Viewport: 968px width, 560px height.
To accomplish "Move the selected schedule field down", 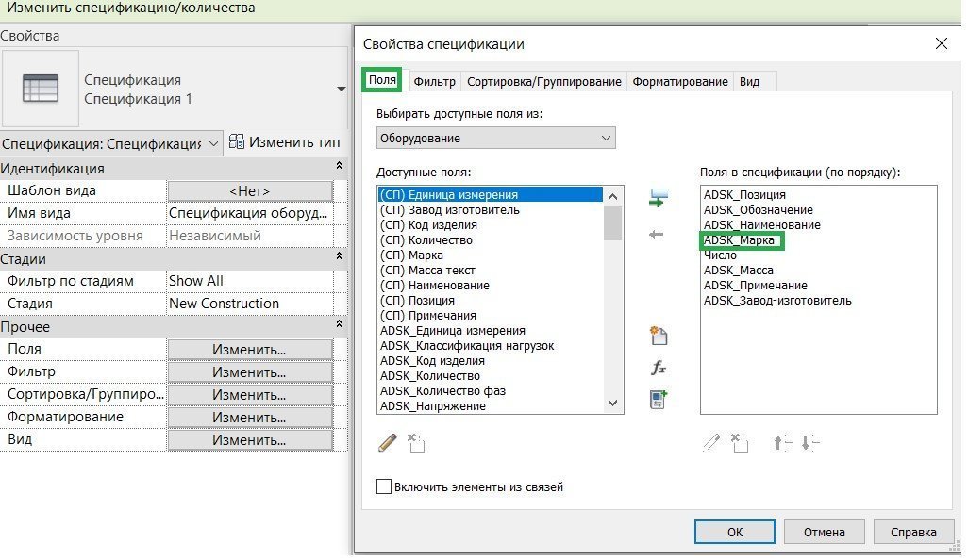I will tap(810, 442).
